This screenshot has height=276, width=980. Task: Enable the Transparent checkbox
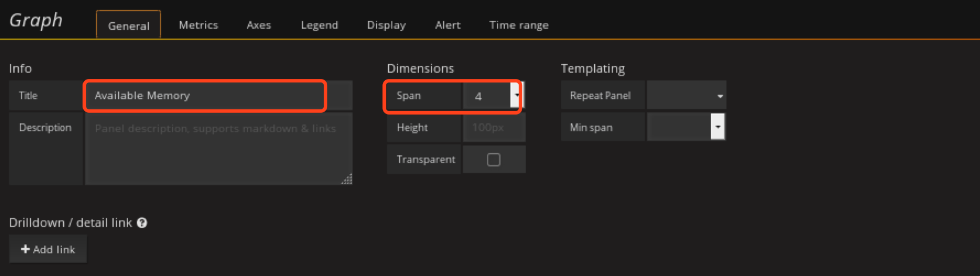(494, 160)
